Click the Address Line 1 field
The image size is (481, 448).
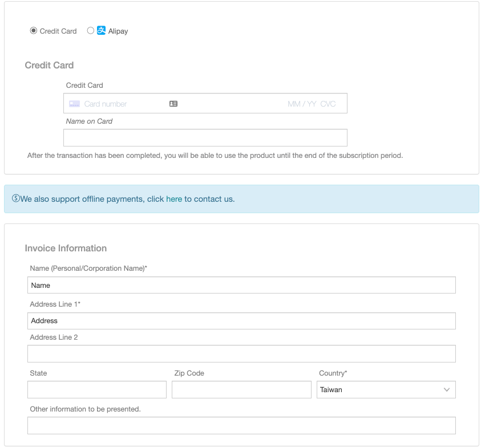pos(241,321)
